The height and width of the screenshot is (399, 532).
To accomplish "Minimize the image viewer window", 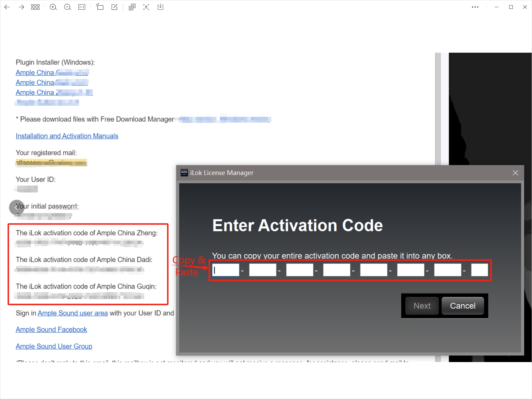I will pyautogui.click(x=497, y=7).
